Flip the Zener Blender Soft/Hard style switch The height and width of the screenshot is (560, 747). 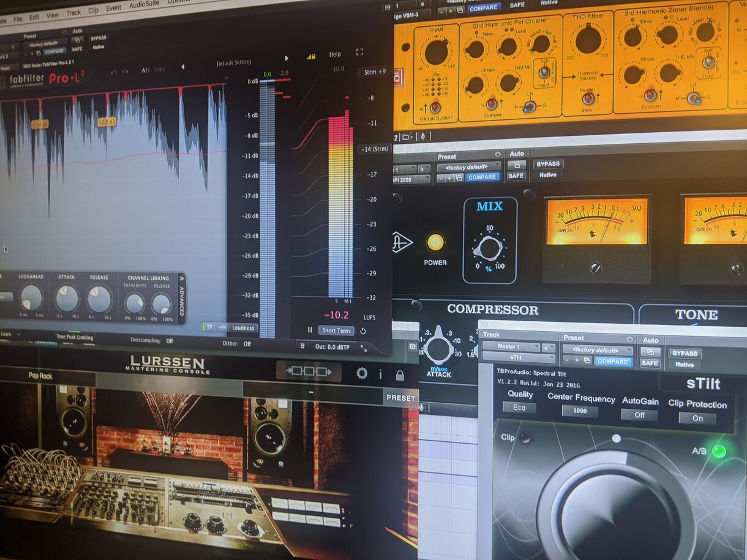(x=710, y=63)
